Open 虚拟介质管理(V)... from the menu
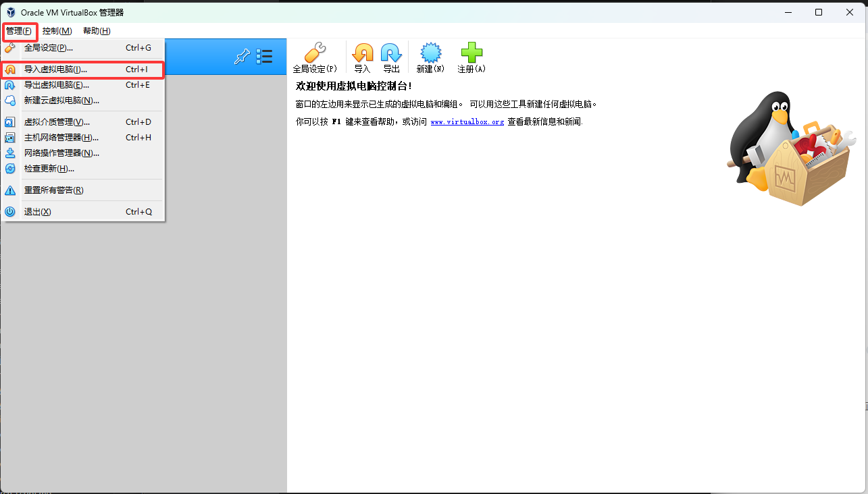This screenshot has width=868, height=494. 57,122
